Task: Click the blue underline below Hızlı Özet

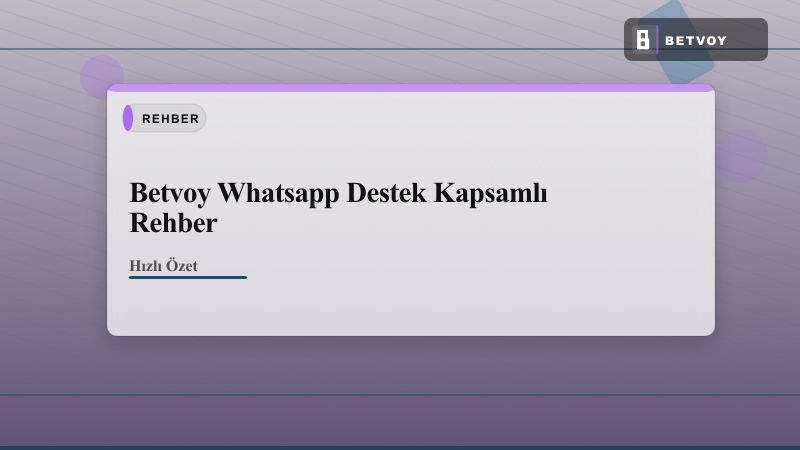Action: point(187,277)
